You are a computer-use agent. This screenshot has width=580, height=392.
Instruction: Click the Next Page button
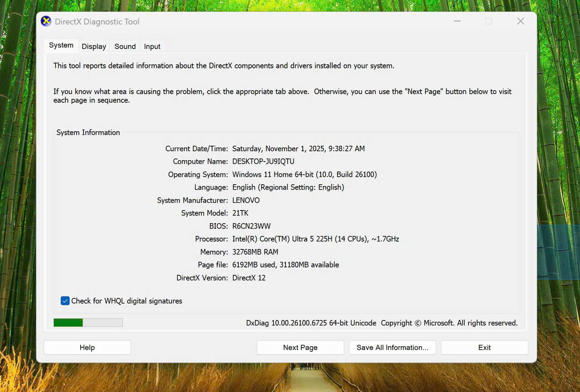[300, 348]
